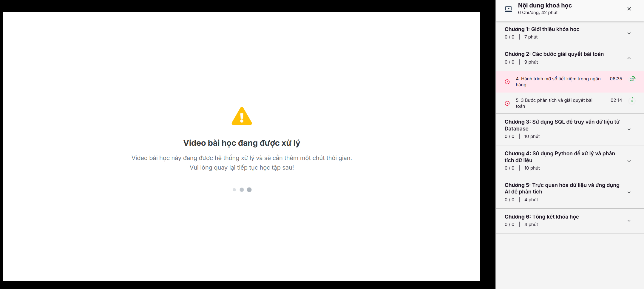Screen dimensions: 644x289
Task: Click progress ring showing 20 on lesson 4
Action: tap(632, 79)
